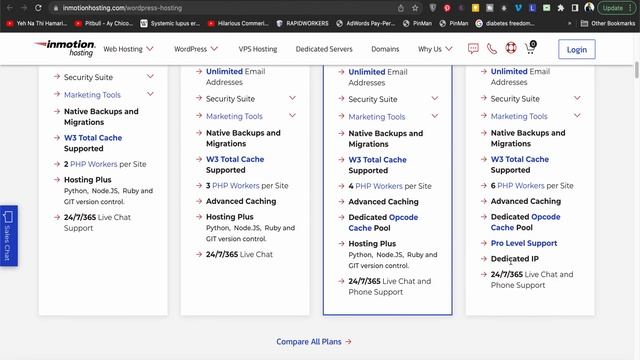Viewport: 640px width, 360px height.
Task: Go to Dedicated Servers page
Action: (324, 49)
